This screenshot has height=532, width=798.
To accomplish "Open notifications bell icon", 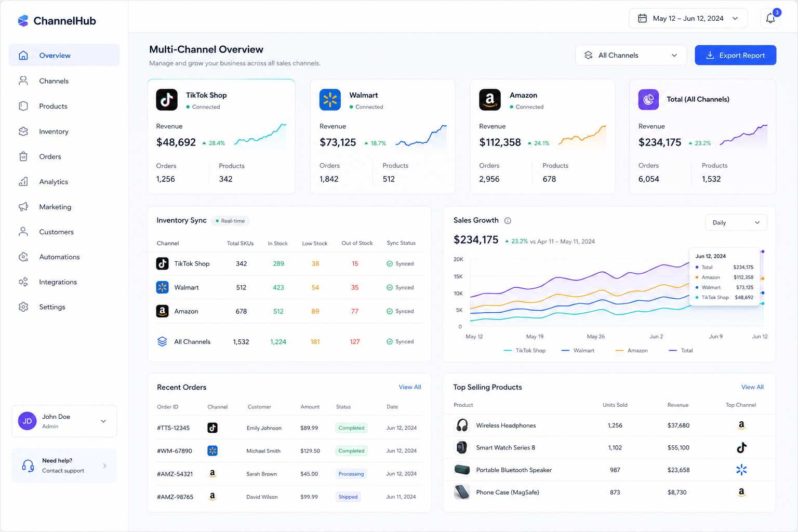I will pyautogui.click(x=770, y=18).
